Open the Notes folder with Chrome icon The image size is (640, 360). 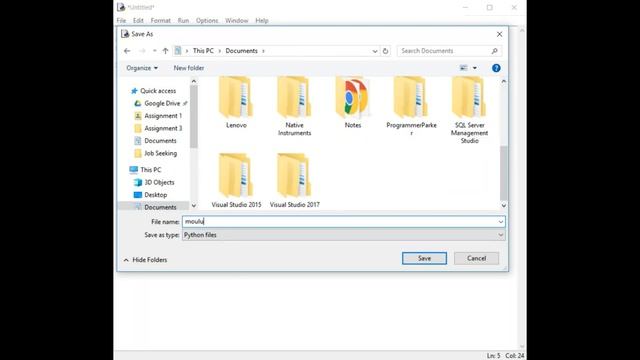[x=353, y=102]
